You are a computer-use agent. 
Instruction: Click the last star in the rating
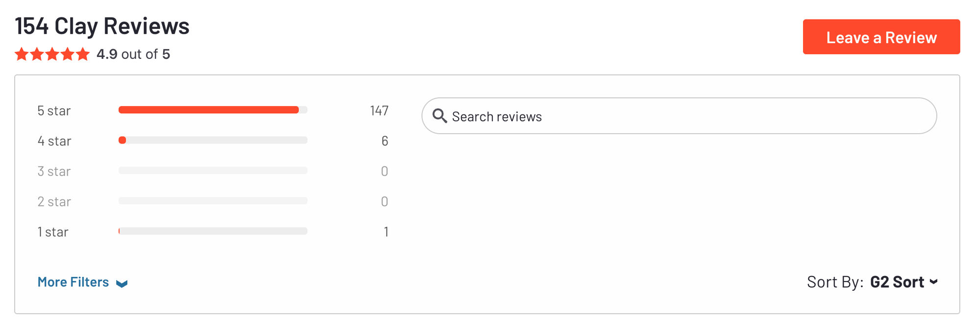point(82,54)
